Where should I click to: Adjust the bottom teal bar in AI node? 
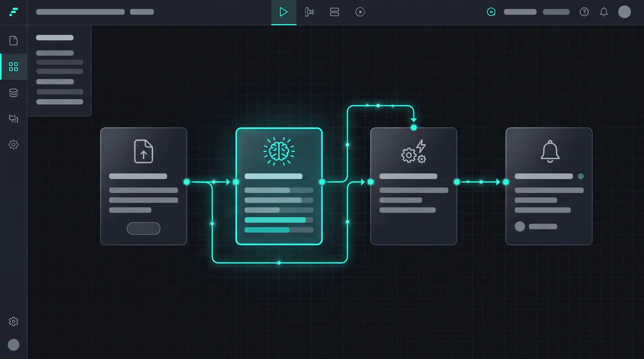(279, 230)
